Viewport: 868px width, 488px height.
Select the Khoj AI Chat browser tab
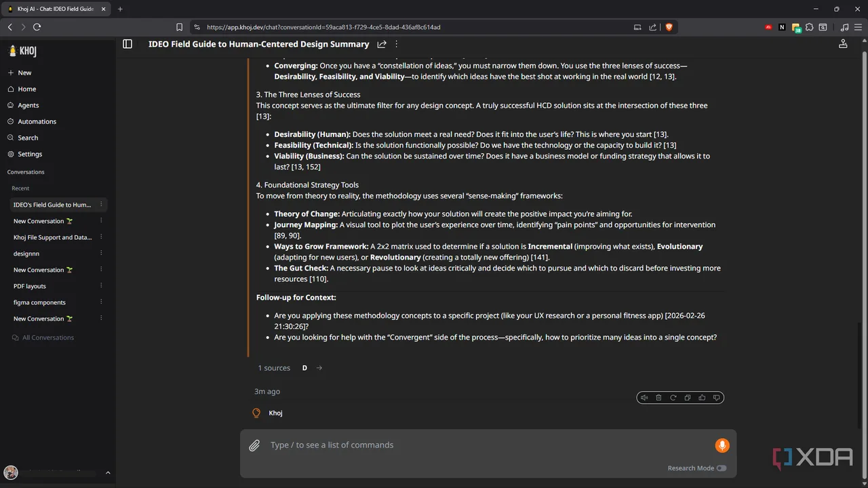click(56, 9)
